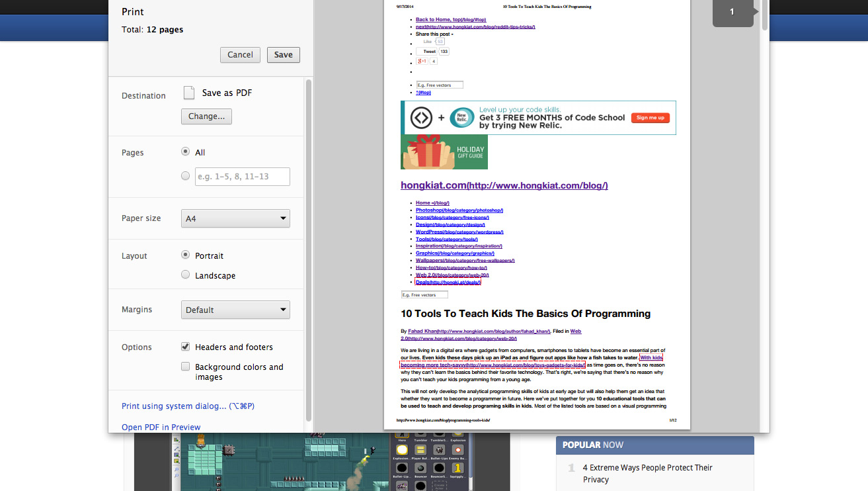Click the Sign me up banner button

(650, 118)
